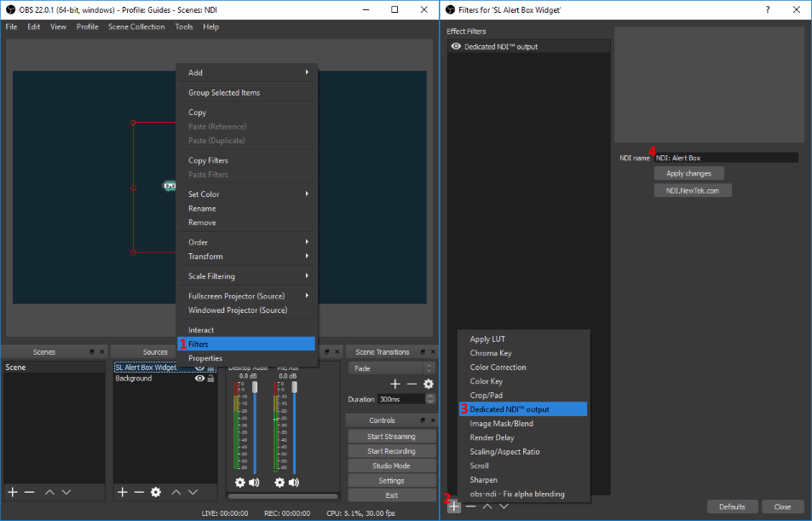
Task: Toggle visibility of Background source
Action: click(x=199, y=379)
